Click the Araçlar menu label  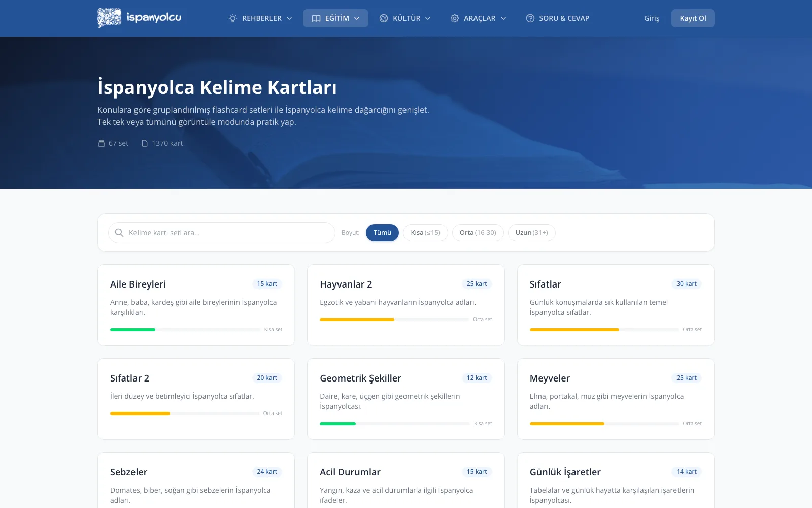(x=480, y=18)
